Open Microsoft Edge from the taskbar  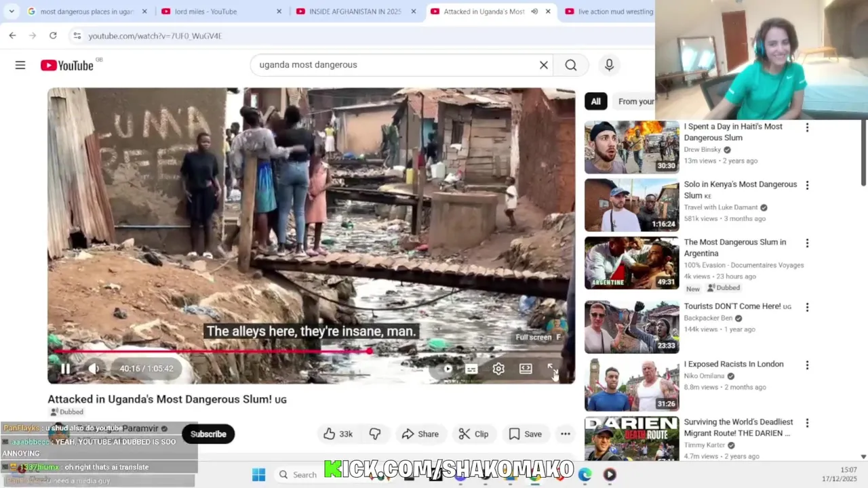pyautogui.click(x=585, y=474)
